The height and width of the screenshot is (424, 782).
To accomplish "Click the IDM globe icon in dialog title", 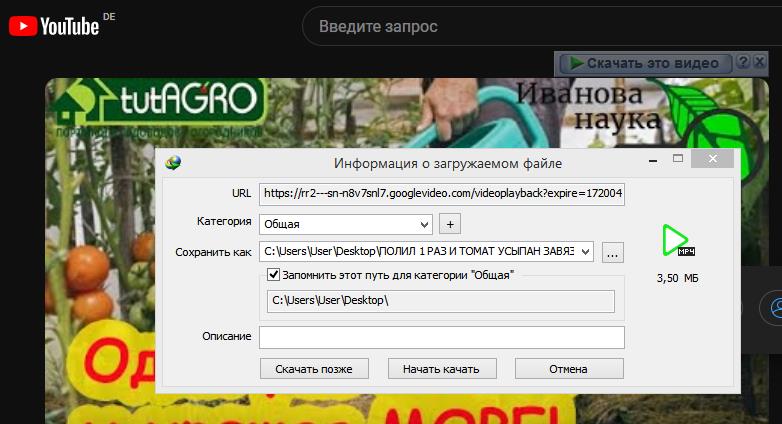I will pyautogui.click(x=173, y=163).
